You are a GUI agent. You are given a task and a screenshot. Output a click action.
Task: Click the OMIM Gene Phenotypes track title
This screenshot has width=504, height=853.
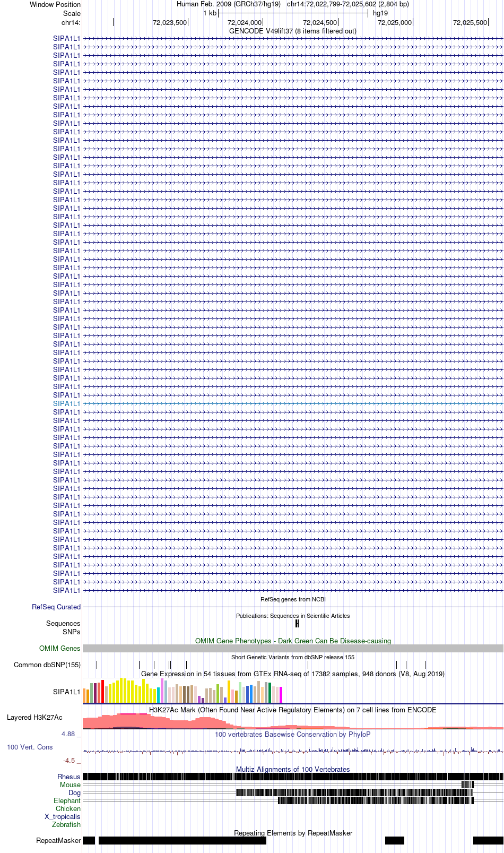click(x=293, y=641)
